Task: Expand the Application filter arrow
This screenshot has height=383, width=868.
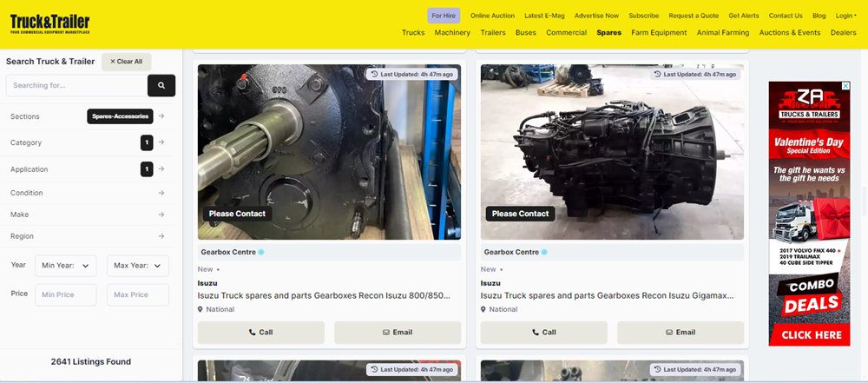Action: [161, 169]
